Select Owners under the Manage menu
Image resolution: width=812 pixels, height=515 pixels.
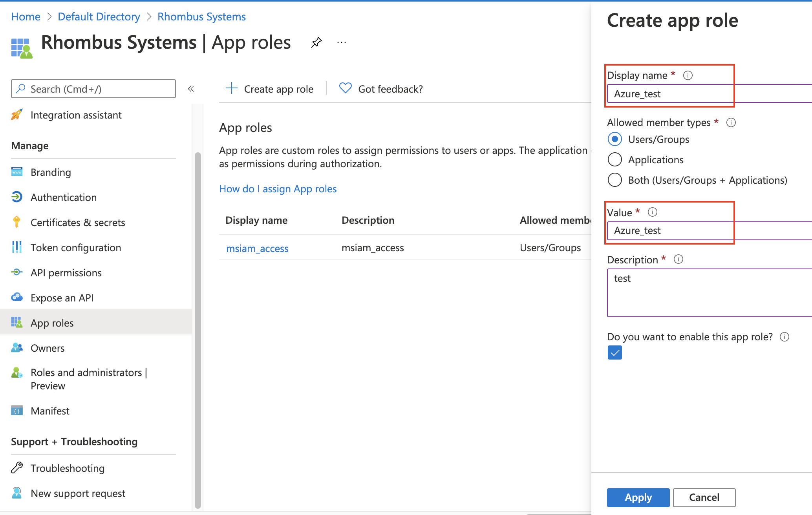(47, 348)
